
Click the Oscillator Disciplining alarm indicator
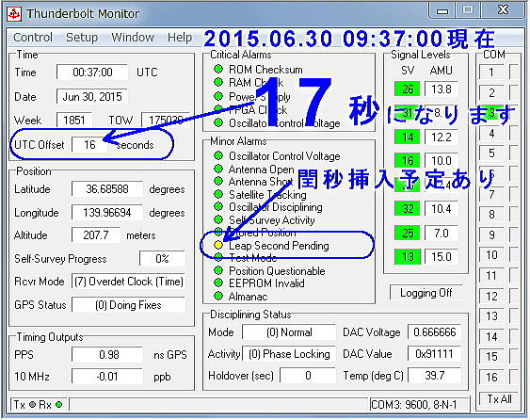point(218,206)
